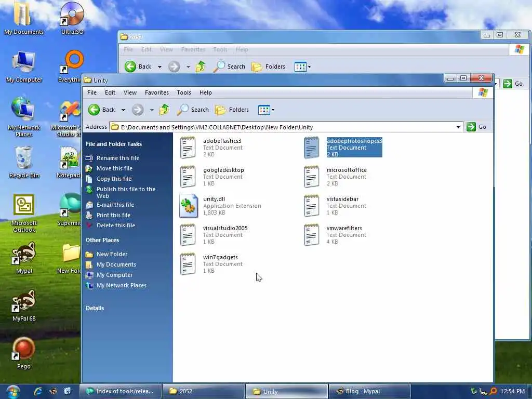Click E-mail this file task link

click(115, 205)
